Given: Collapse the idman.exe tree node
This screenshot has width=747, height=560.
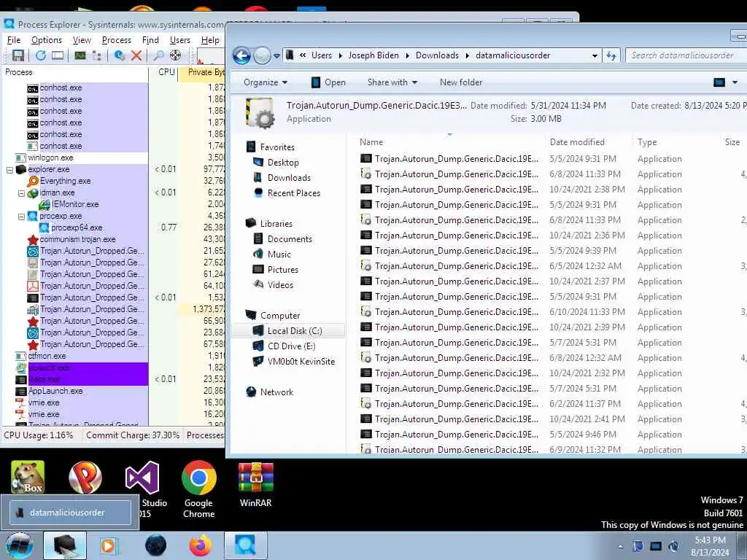Looking at the screenshot, I should click(x=21, y=192).
